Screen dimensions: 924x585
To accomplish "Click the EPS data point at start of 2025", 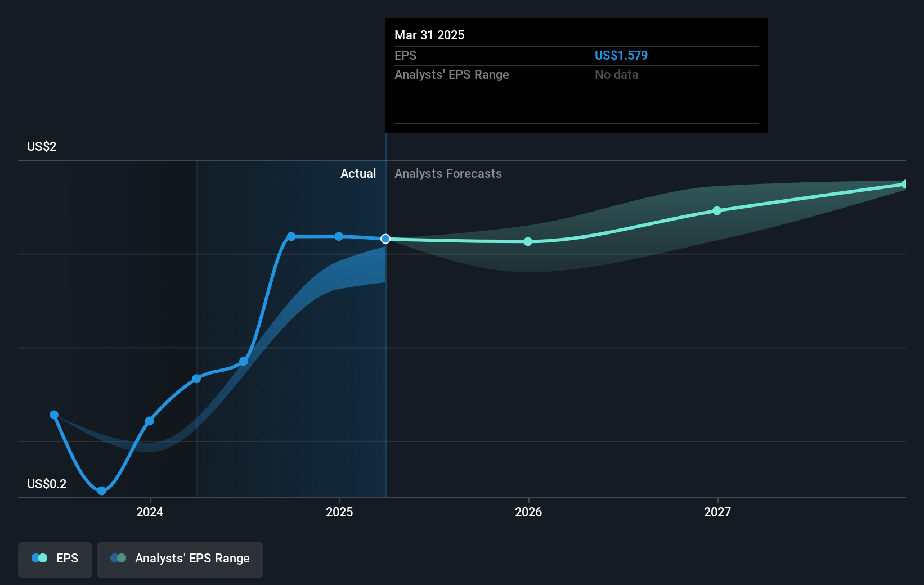I will [x=339, y=236].
